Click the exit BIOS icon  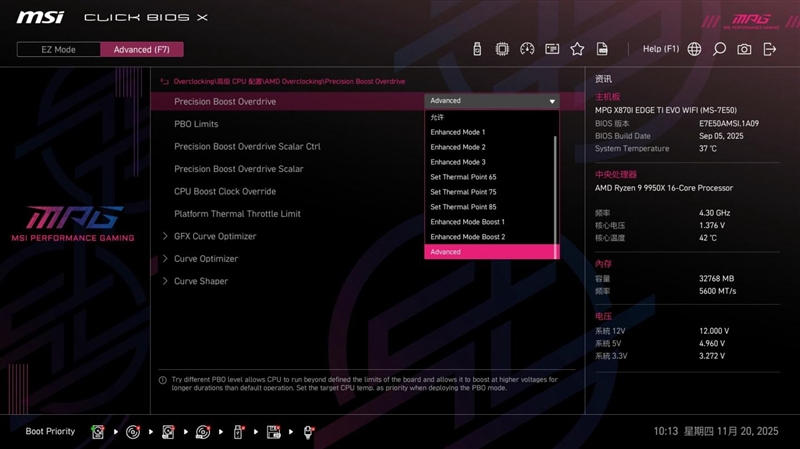coord(769,49)
